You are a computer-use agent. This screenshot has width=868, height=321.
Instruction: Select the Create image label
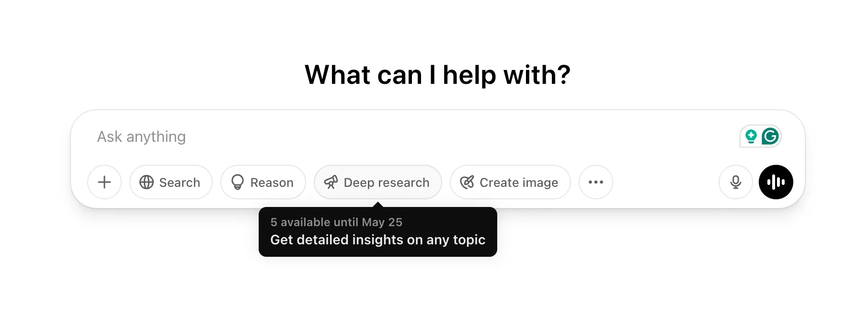(x=519, y=183)
